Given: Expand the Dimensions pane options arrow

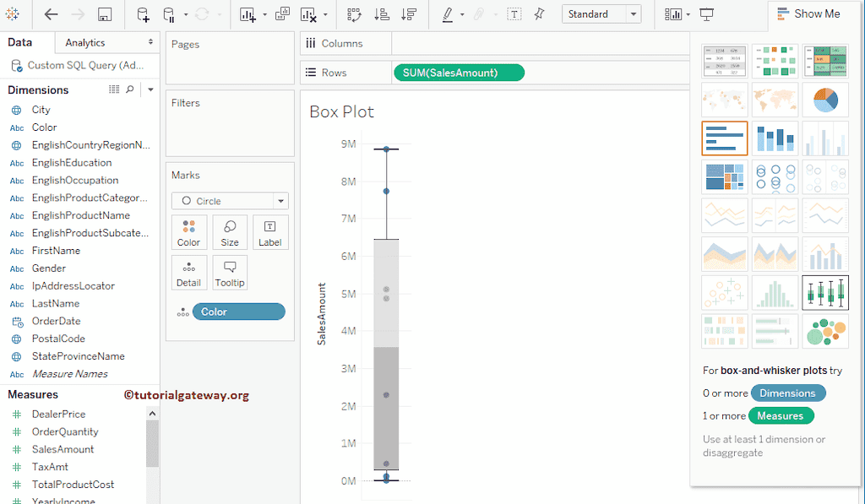Looking at the screenshot, I should (x=150, y=89).
